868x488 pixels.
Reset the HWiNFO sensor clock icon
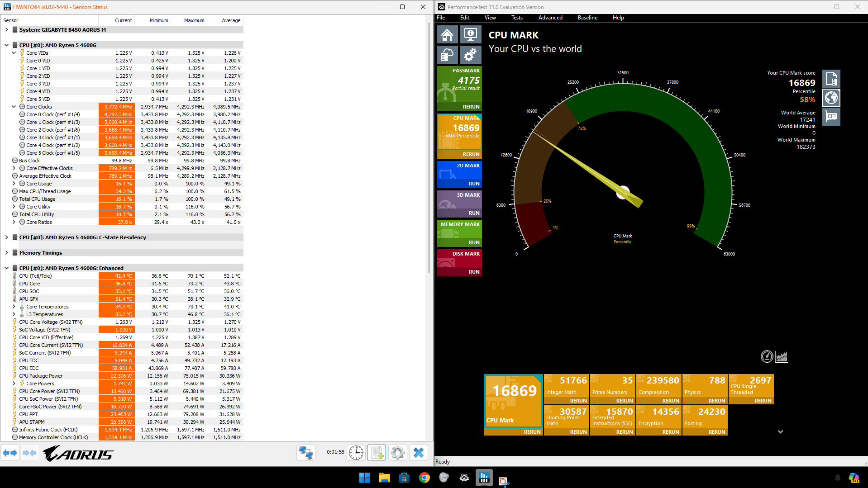pyautogui.click(x=356, y=453)
